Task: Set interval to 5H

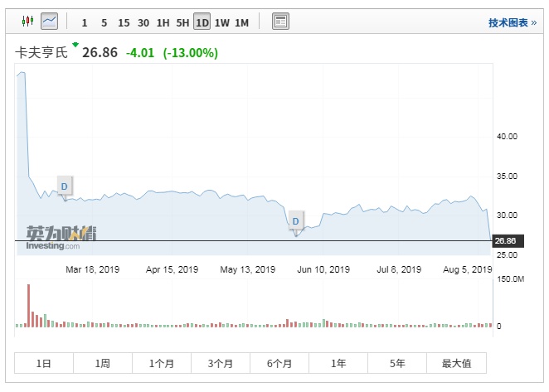Action: point(182,22)
